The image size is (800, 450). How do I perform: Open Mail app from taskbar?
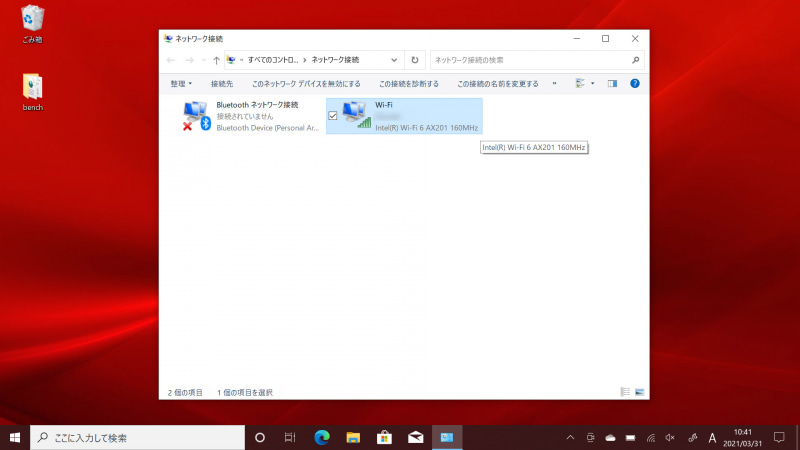pos(415,438)
